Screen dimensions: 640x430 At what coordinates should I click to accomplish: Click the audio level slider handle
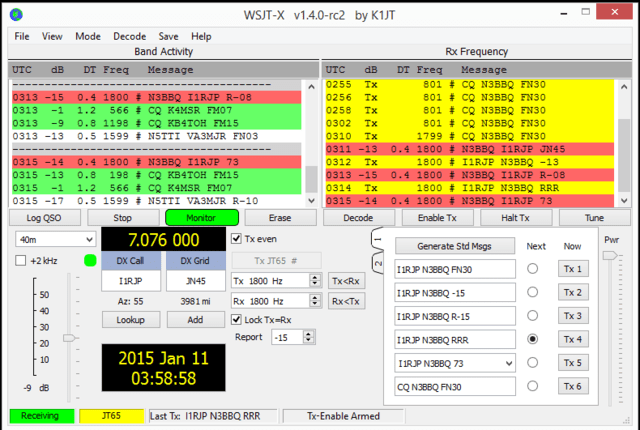pos(70,338)
